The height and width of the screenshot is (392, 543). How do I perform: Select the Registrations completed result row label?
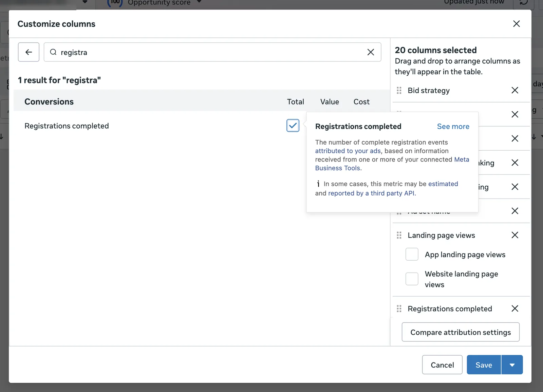click(67, 126)
